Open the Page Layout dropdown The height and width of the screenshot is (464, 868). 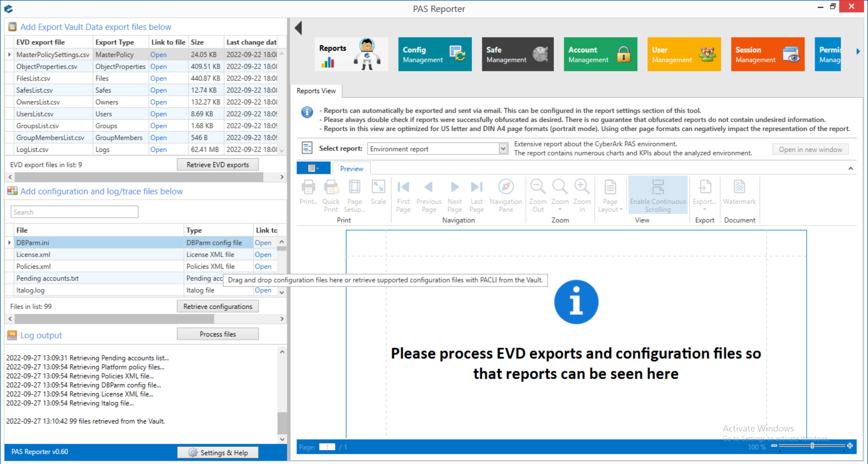610,196
